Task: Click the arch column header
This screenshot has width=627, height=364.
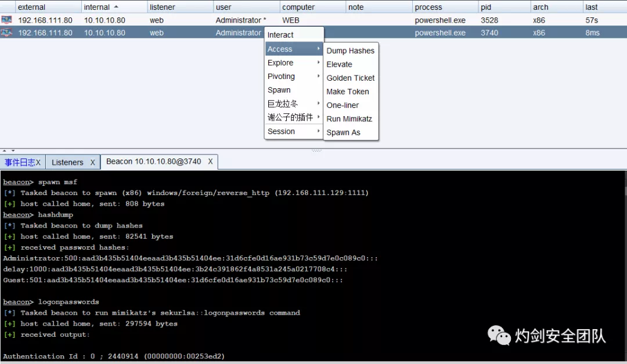Action: (557, 7)
